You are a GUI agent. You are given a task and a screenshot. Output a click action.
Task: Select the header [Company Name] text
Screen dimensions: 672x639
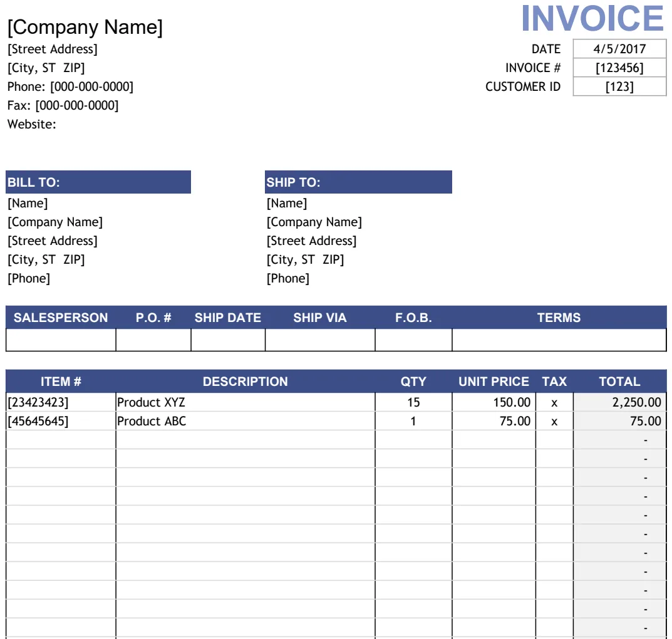tap(85, 27)
